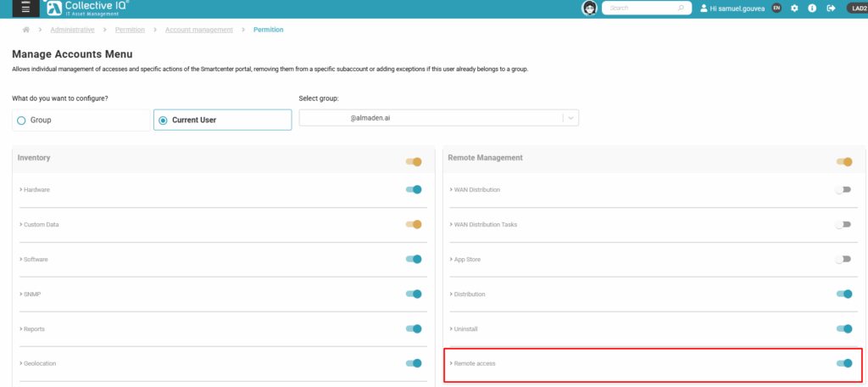
Task: Click the search magnifier icon
Action: (681, 8)
